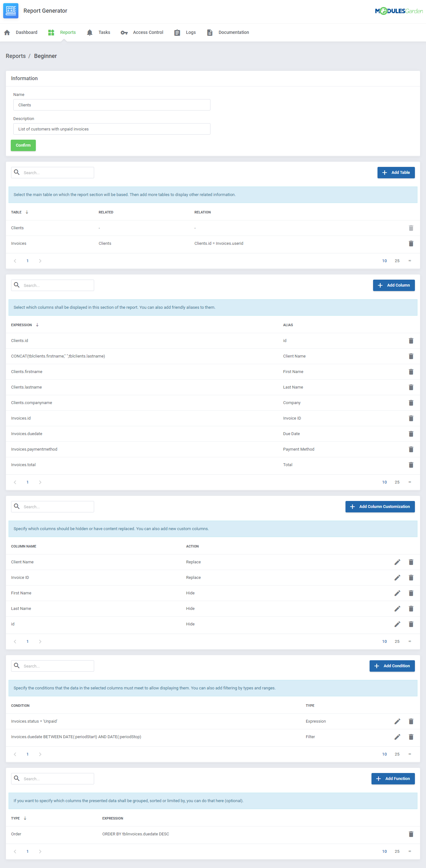Sort columns by EXPRESSION header
426x868 pixels.
(x=25, y=325)
